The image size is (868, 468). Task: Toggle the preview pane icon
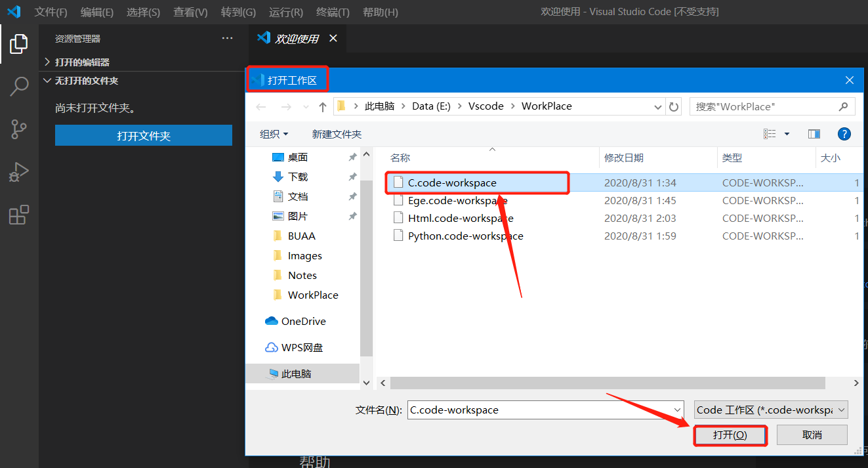814,134
